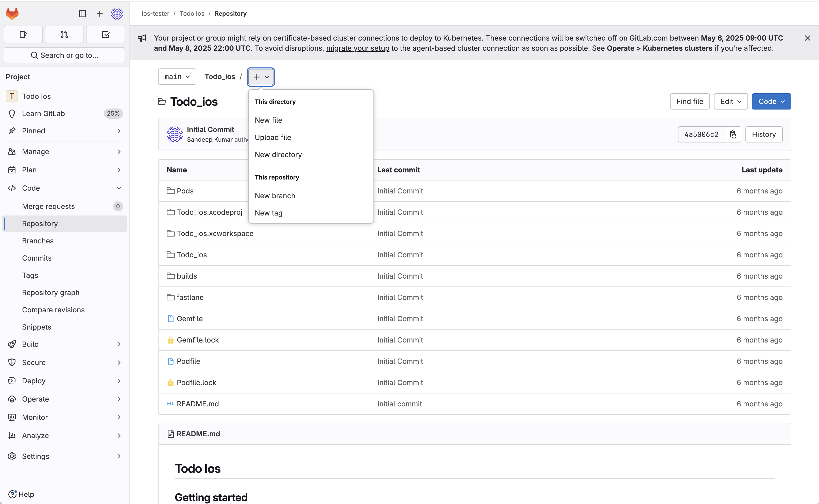Open the Edit dropdown button
Image resolution: width=819 pixels, height=504 pixels.
(x=731, y=101)
